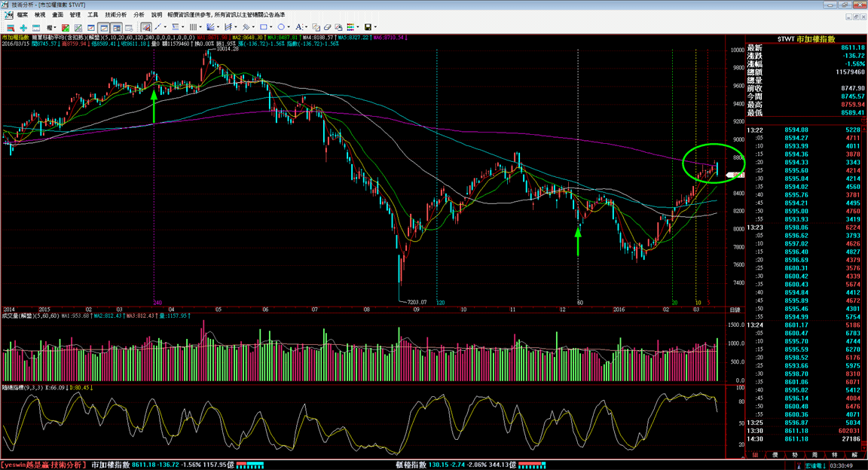Open the 分析 menu

139,15
